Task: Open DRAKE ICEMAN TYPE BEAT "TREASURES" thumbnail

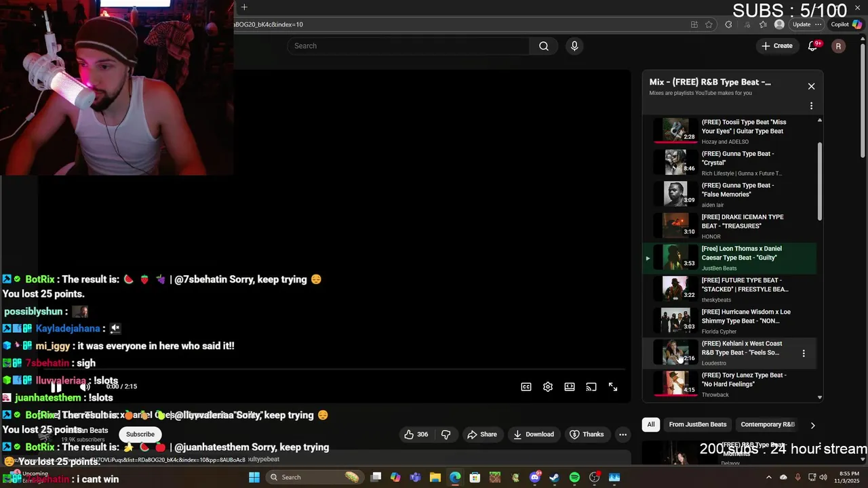Action: pos(675,226)
